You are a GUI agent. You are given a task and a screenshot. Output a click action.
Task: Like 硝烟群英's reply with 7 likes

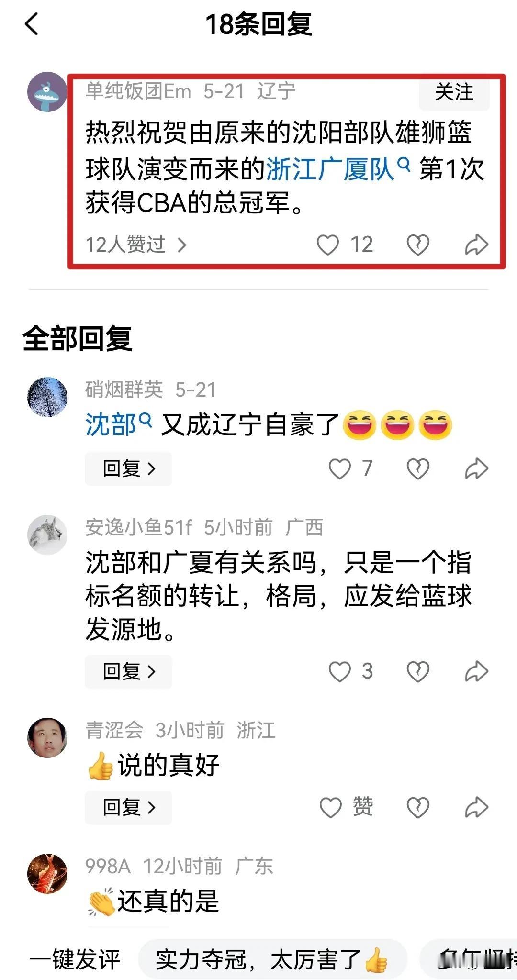coord(340,468)
